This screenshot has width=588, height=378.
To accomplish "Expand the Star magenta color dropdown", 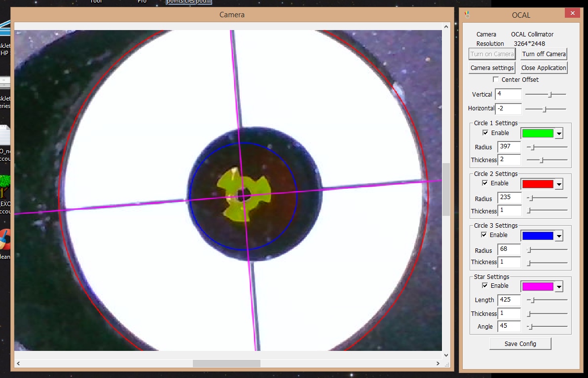I will (559, 287).
